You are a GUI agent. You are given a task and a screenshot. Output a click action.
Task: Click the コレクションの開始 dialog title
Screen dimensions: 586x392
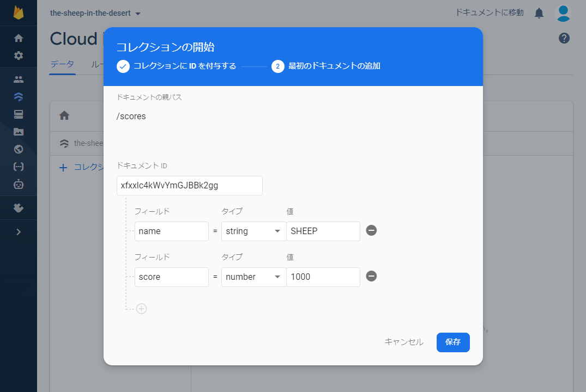click(x=166, y=47)
